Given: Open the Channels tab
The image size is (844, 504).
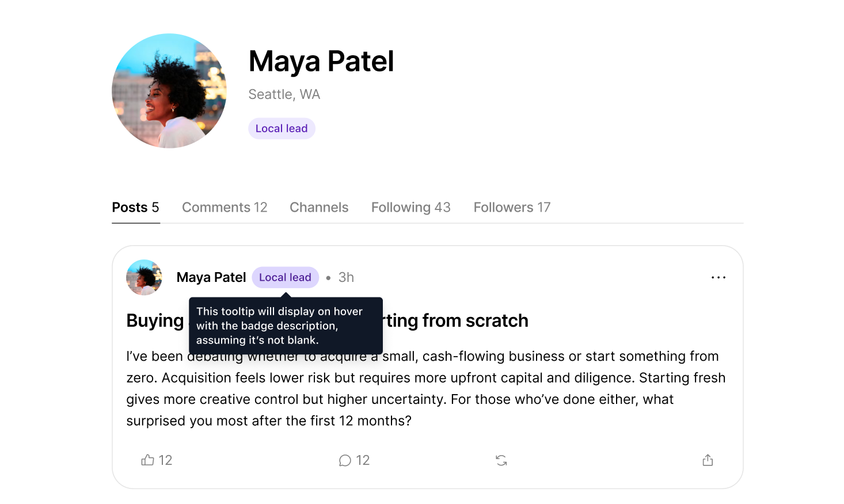Looking at the screenshot, I should click(x=319, y=207).
